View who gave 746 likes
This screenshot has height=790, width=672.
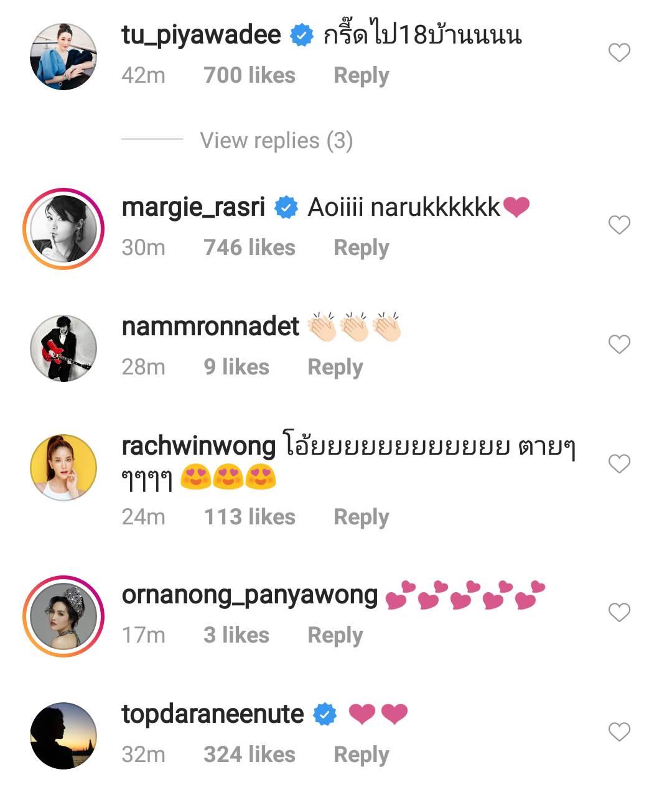(x=250, y=248)
